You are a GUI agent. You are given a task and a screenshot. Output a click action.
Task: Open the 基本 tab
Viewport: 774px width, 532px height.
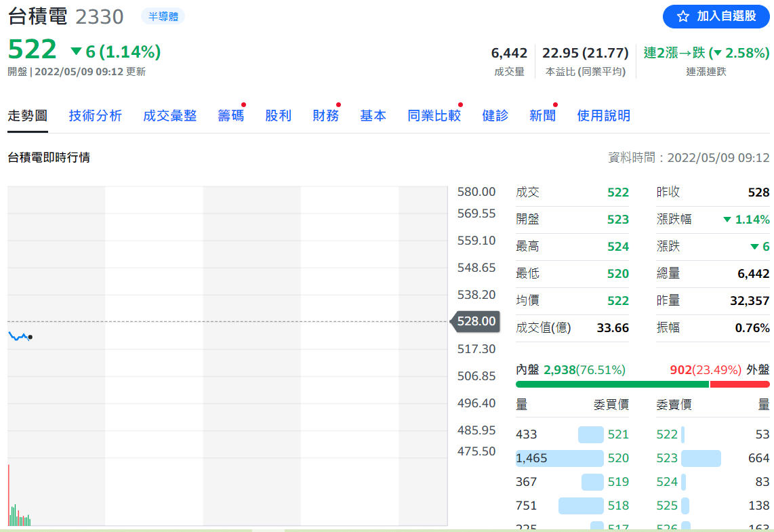373,116
